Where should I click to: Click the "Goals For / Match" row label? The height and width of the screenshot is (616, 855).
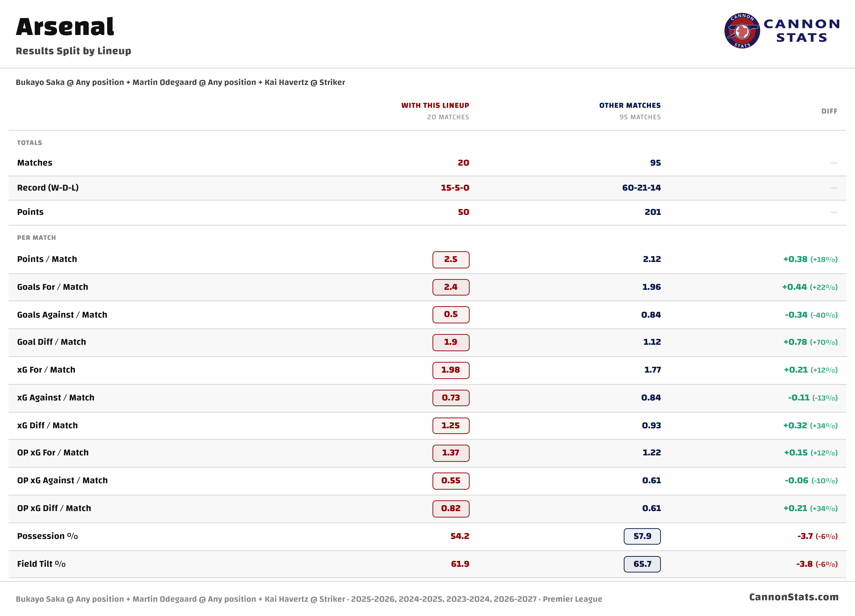(52, 287)
